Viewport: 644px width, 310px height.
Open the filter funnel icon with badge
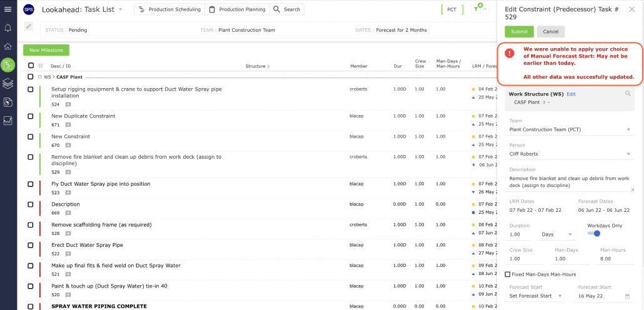click(476, 9)
